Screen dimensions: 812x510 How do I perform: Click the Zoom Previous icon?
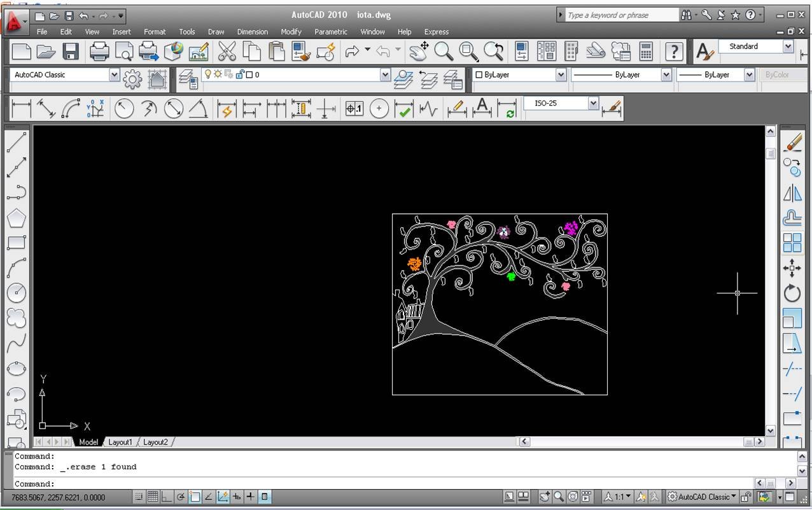pos(493,51)
